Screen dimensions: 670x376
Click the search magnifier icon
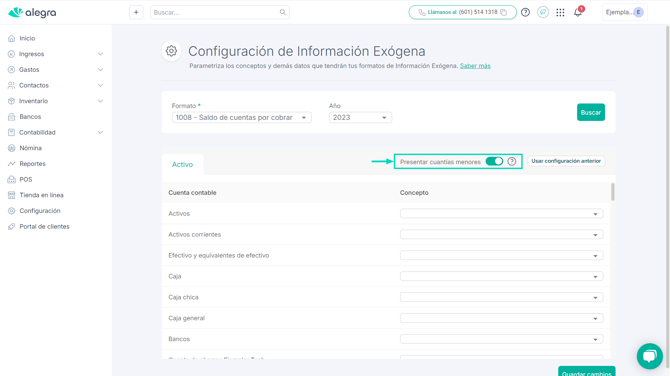point(282,12)
